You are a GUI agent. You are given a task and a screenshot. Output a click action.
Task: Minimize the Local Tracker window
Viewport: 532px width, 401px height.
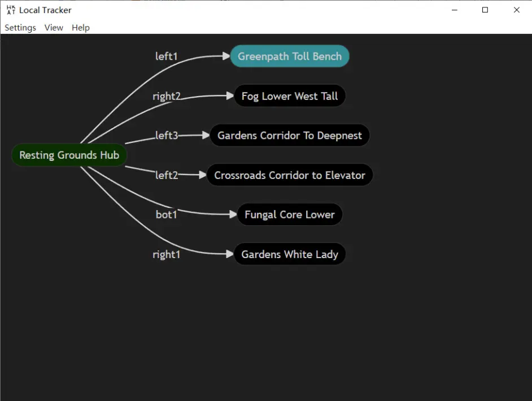(x=455, y=10)
